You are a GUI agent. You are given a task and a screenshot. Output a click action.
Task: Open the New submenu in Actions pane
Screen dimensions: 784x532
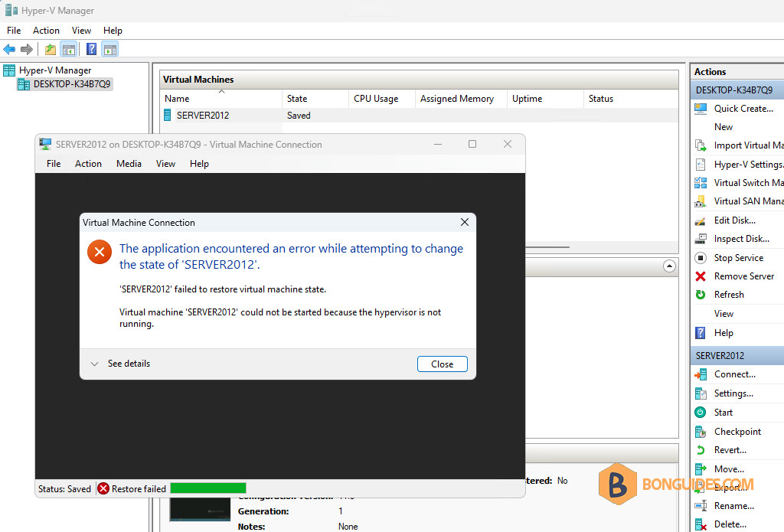723,127
